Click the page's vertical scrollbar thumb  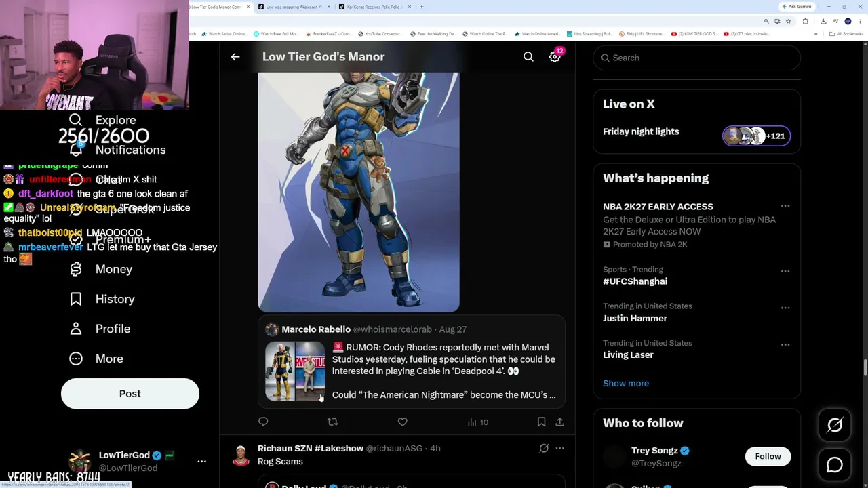point(865,368)
